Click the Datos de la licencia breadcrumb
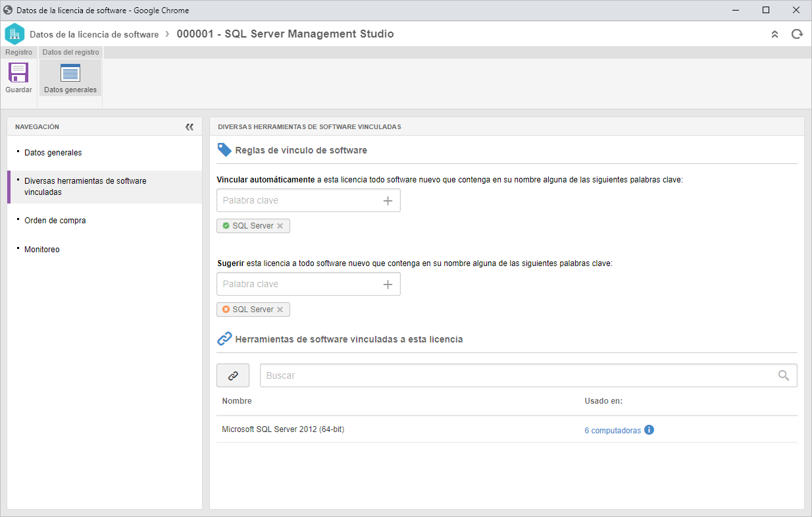This screenshot has height=517, width=812. [94, 34]
